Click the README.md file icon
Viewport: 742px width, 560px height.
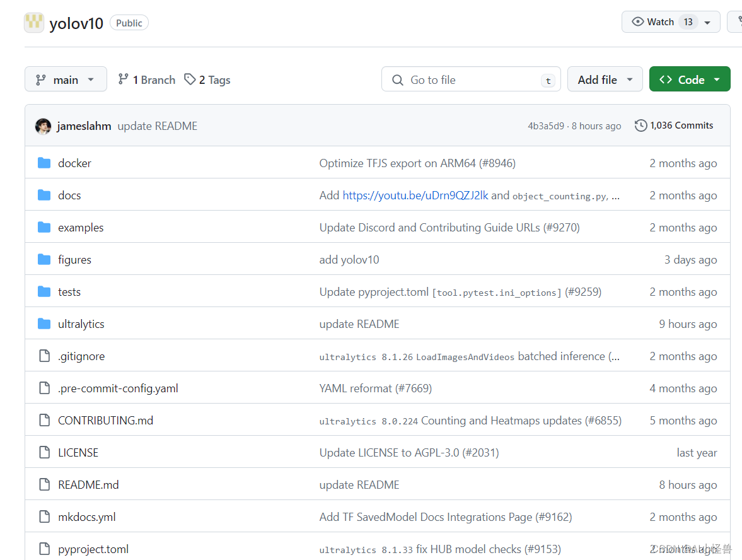(45, 485)
